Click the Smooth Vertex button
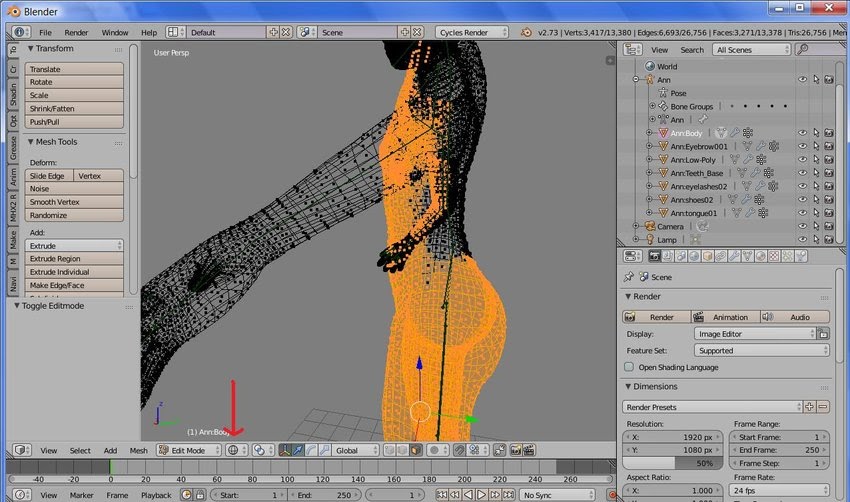The width and height of the screenshot is (850, 502). 74,202
